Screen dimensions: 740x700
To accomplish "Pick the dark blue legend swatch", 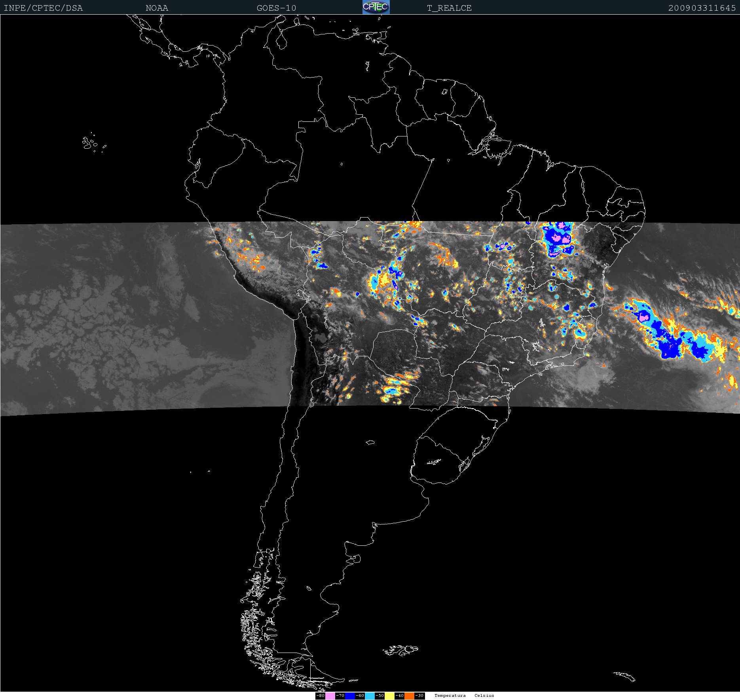I will [x=350, y=696].
